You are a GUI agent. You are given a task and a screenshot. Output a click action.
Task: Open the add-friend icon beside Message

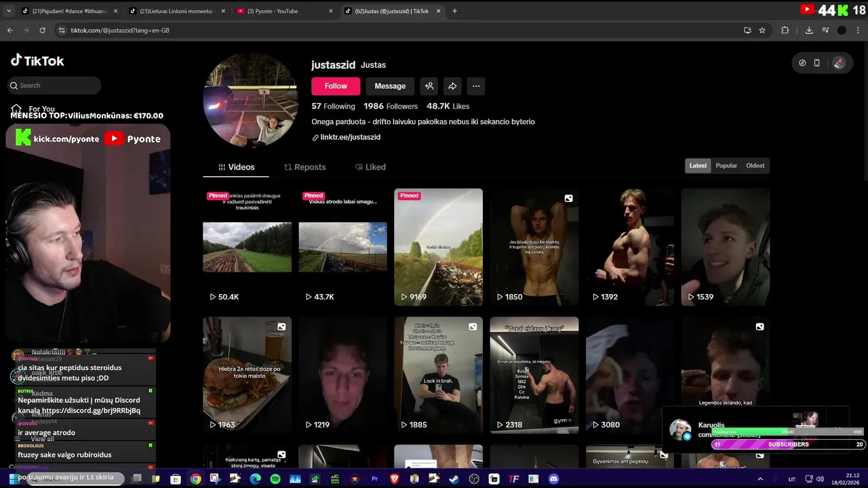(x=429, y=86)
